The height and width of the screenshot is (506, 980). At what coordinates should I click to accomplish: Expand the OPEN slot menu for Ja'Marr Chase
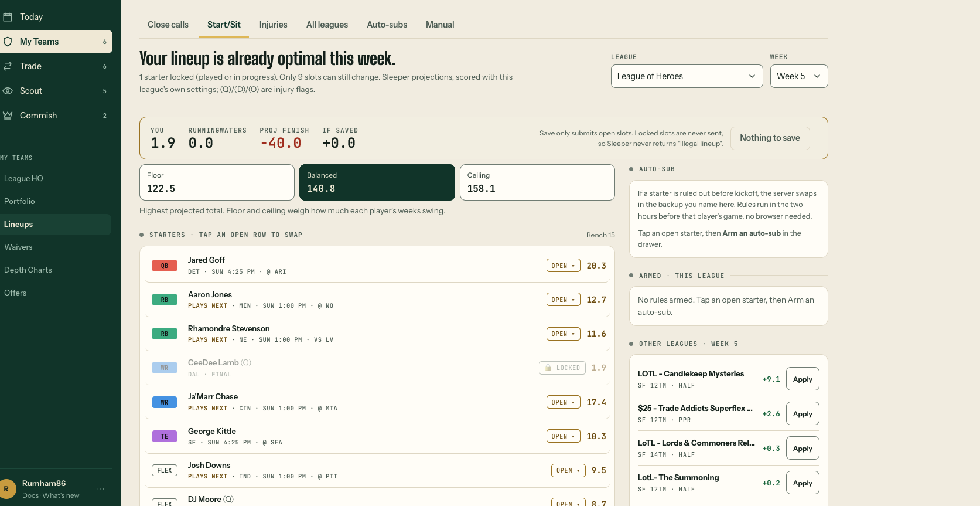(564, 402)
